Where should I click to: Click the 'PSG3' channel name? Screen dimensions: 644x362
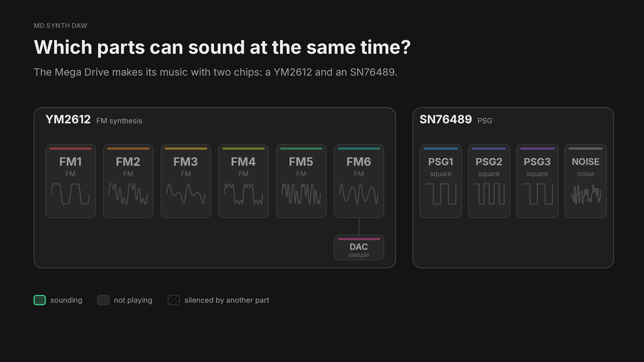click(x=537, y=162)
